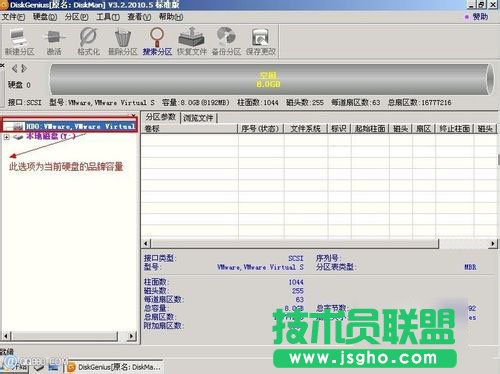Go to previous disk with left arrow

14,69
